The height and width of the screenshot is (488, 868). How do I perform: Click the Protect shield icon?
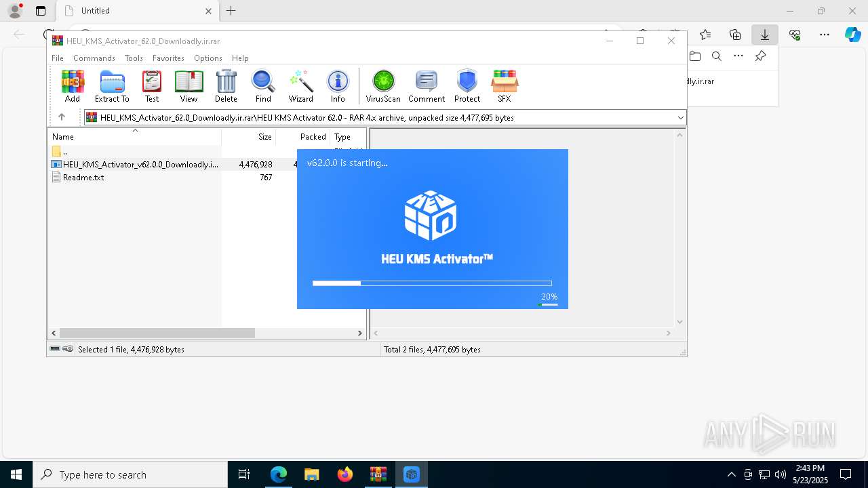(467, 86)
